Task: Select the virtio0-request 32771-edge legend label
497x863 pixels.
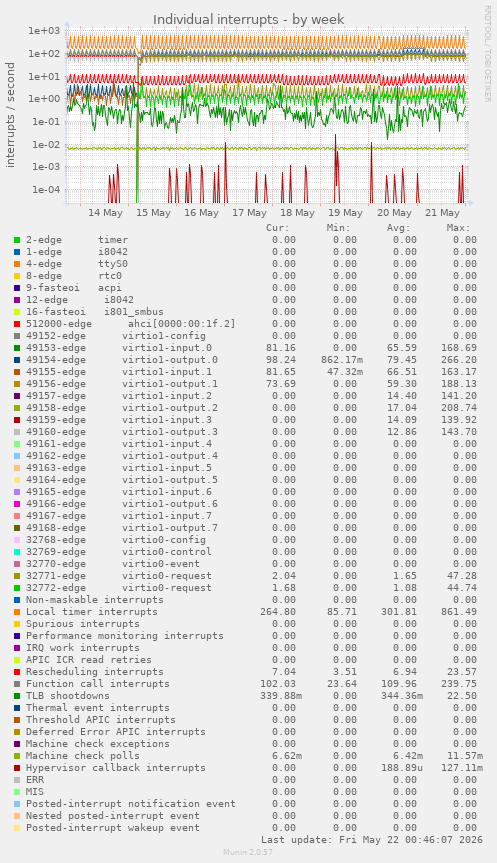Action: pos(167,576)
